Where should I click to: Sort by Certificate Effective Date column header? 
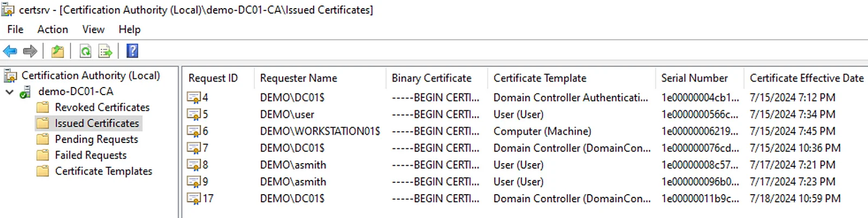[806, 78]
